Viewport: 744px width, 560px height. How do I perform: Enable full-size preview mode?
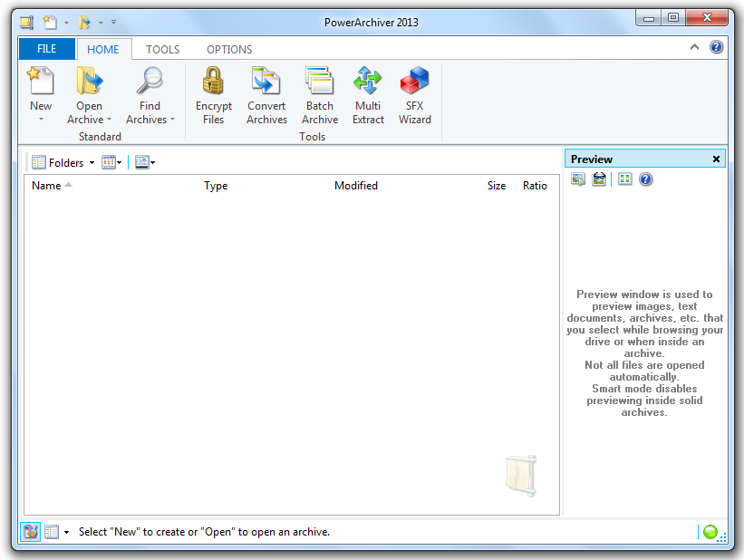624,179
